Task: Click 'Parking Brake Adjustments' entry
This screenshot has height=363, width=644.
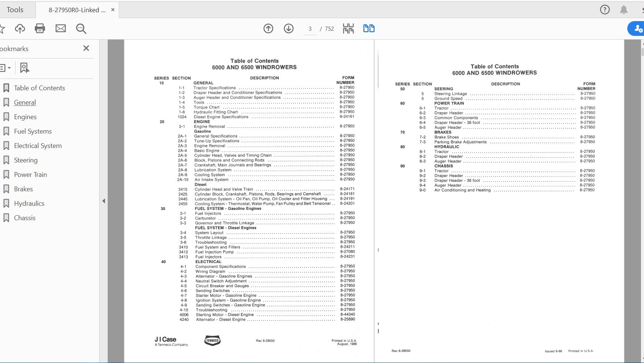Action: (x=460, y=142)
